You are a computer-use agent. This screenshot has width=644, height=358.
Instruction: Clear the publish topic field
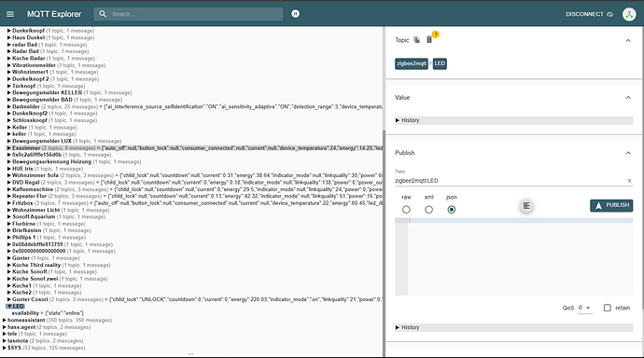click(x=629, y=181)
